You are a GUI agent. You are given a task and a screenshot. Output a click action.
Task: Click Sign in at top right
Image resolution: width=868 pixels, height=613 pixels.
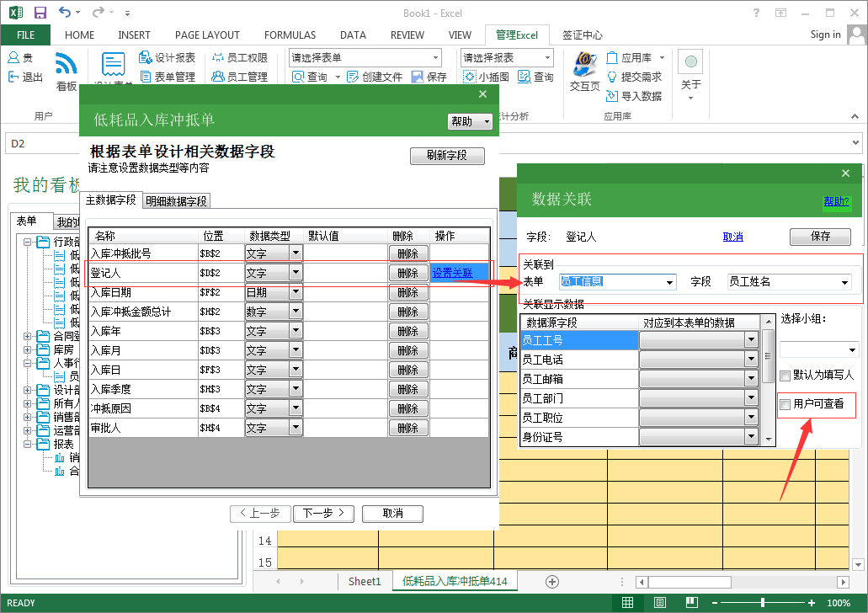825,35
